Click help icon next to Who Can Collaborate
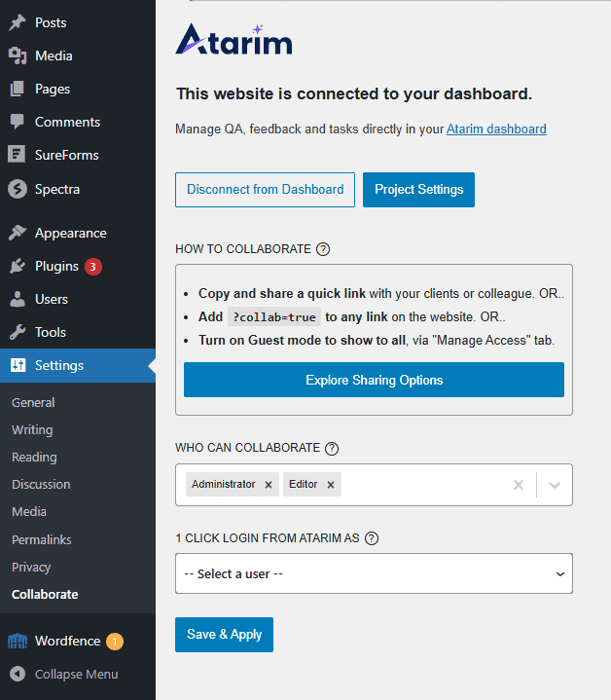The width and height of the screenshot is (611, 700). 332,448
